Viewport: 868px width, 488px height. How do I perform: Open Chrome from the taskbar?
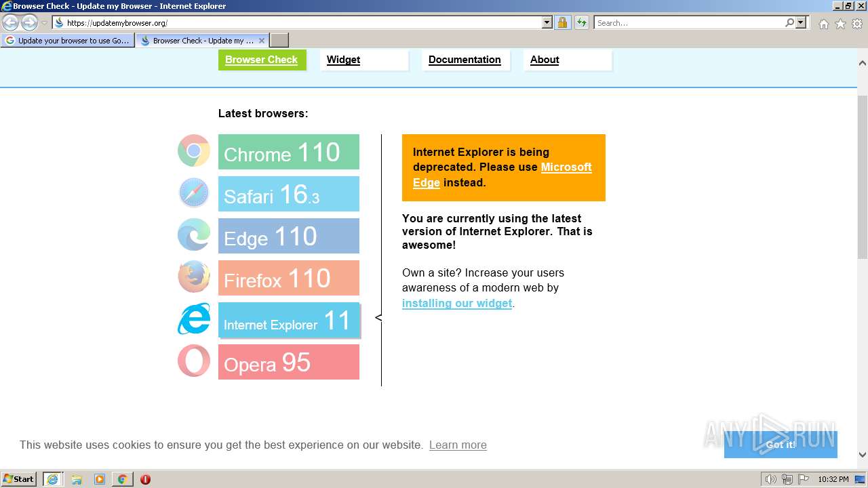click(x=122, y=479)
